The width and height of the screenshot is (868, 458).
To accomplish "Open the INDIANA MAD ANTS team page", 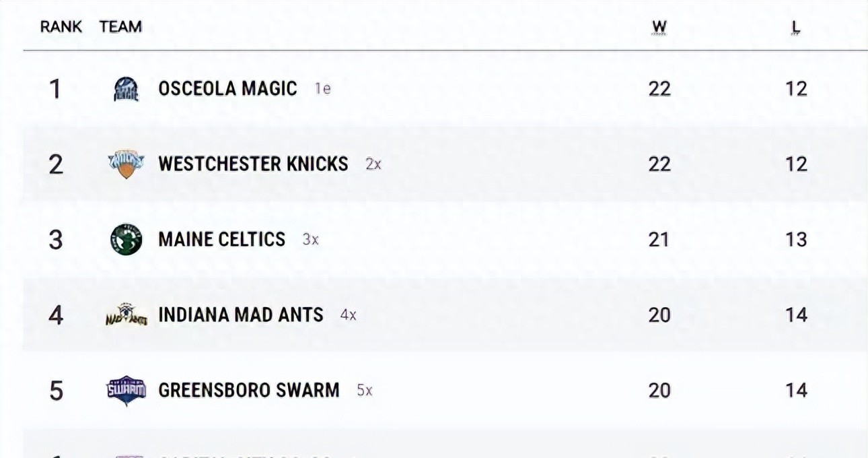I will [x=241, y=315].
